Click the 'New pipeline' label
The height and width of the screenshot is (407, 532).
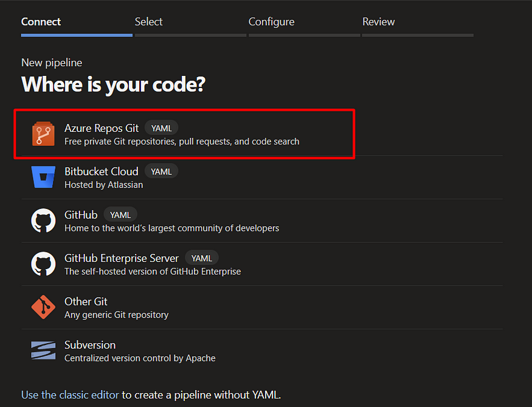[x=52, y=63]
